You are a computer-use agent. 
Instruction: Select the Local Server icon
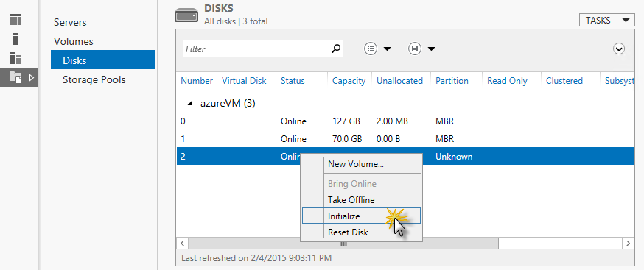tap(15, 39)
